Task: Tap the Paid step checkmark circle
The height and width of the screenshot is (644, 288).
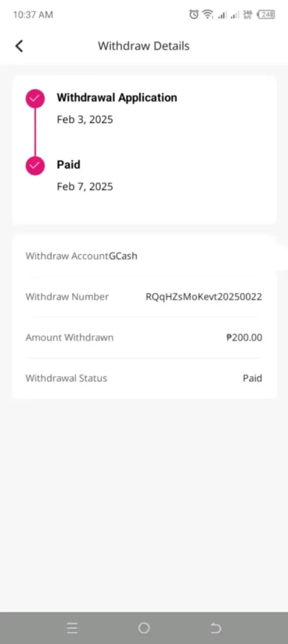Action: click(35, 166)
